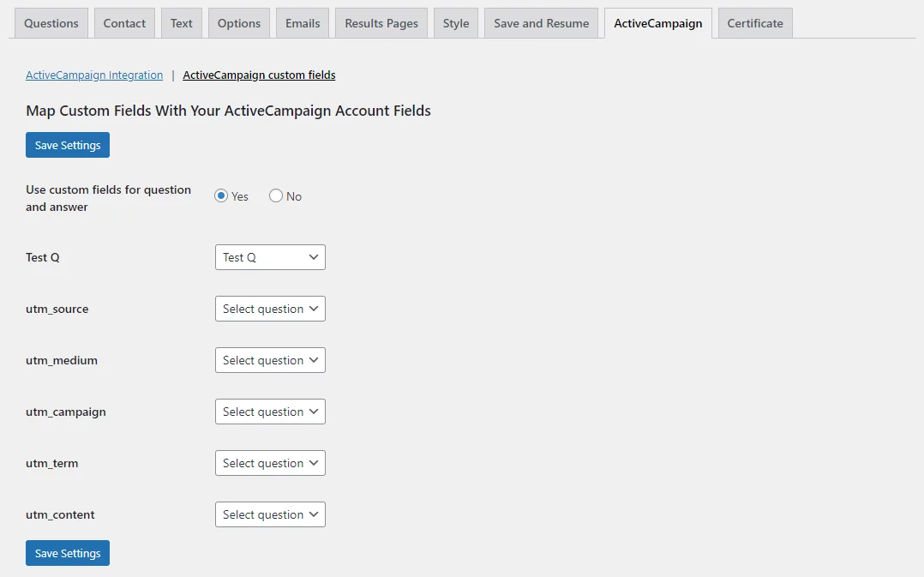924x577 pixels.
Task: Expand the utm_term question dropdown
Action: (x=270, y=463)
